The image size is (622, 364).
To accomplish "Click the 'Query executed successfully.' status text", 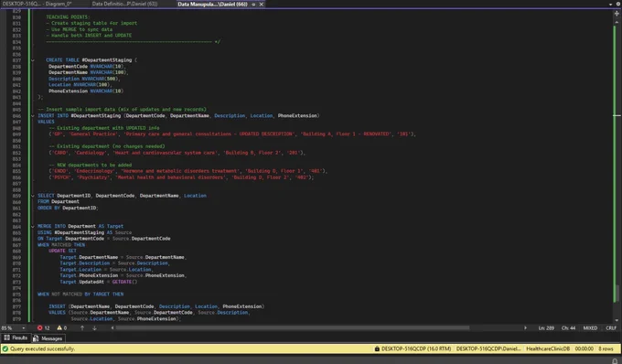I will (x=42, y=349).
